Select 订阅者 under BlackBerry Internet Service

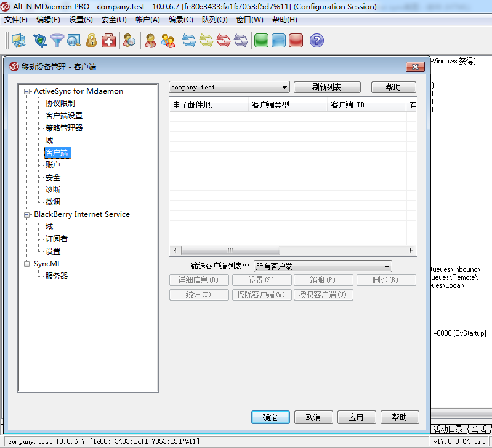[x=57, y=239]
